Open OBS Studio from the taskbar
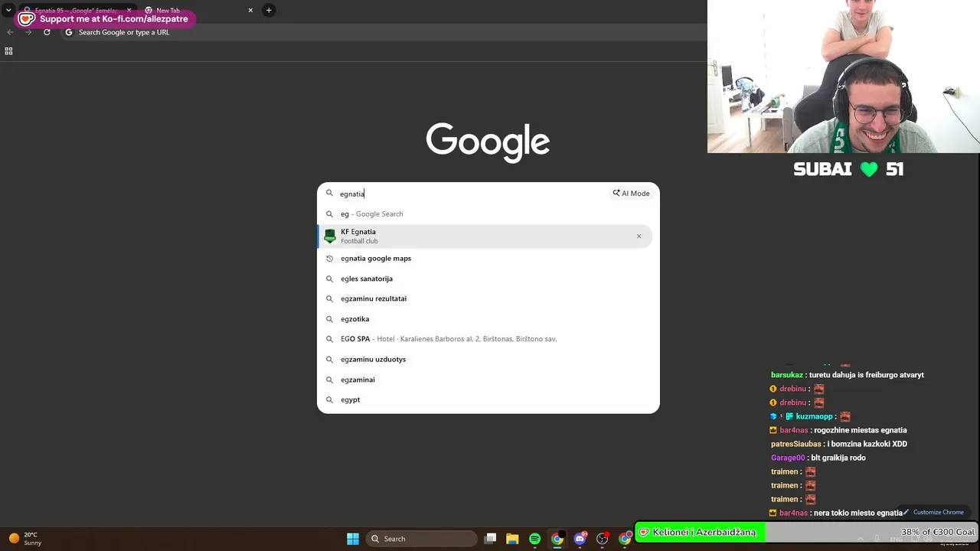 tap(603, 539)
